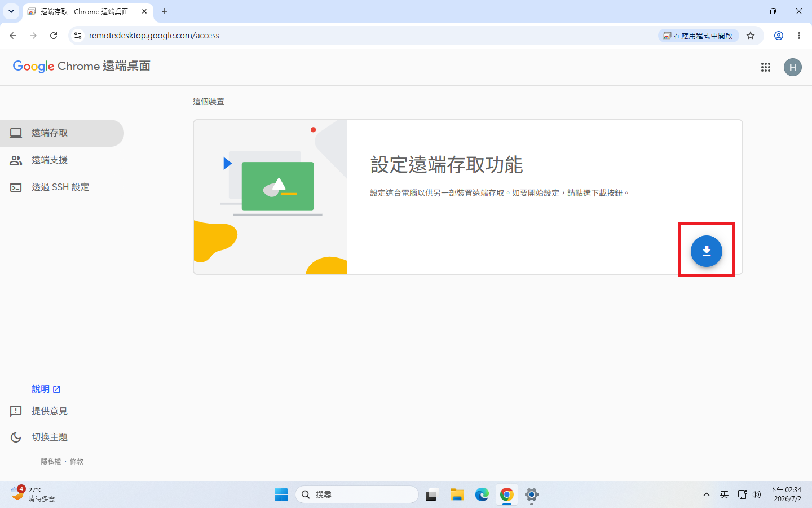Open the network tray icon
812x508 pixels.
coord(742,495)
